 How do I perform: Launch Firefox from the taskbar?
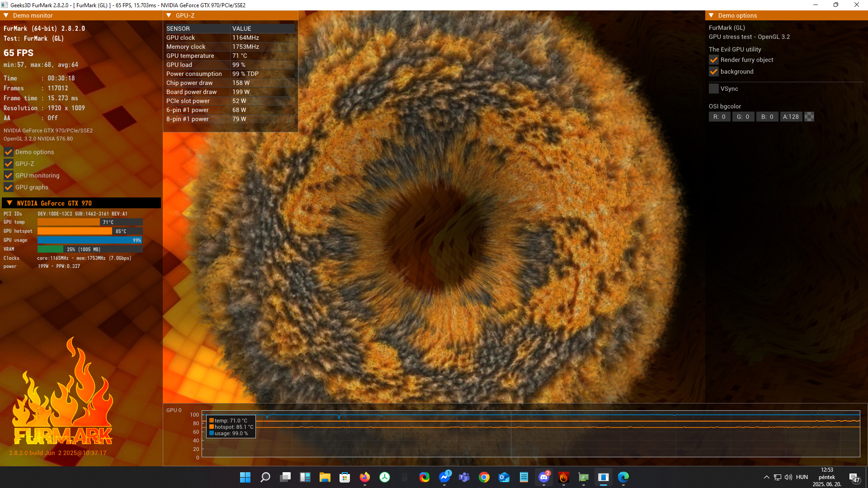pos(364,477)
